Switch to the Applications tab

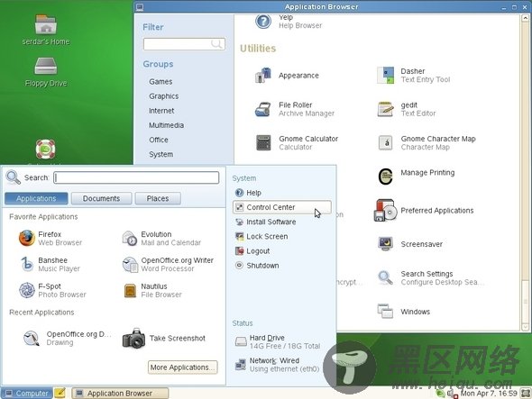click(36, 198)
